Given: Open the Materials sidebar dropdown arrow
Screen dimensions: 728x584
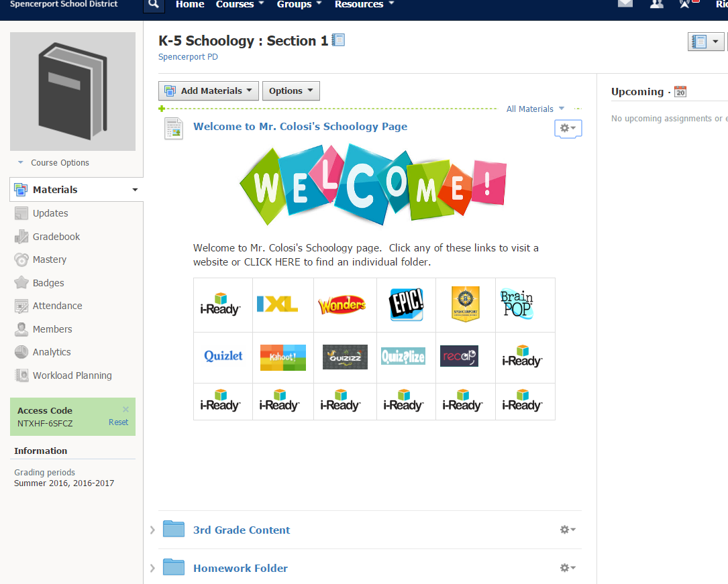Looking at the screenshot, I should point(135,190).
